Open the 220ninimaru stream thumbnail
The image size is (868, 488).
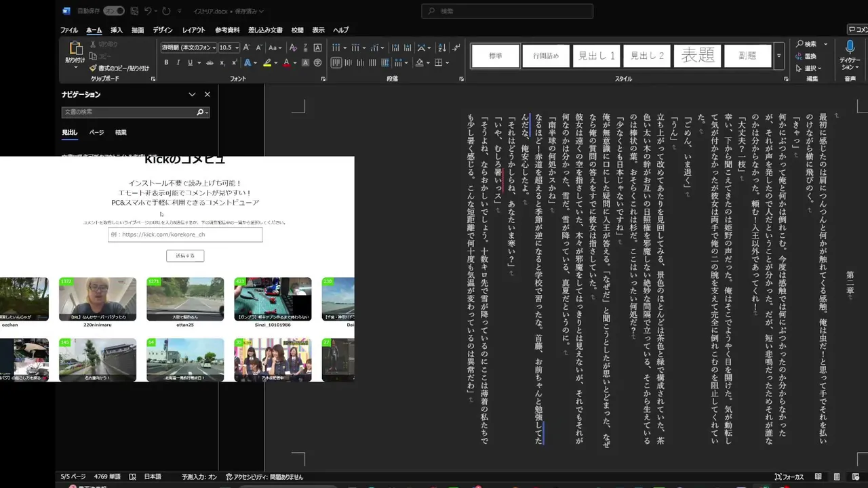point(97,299)
